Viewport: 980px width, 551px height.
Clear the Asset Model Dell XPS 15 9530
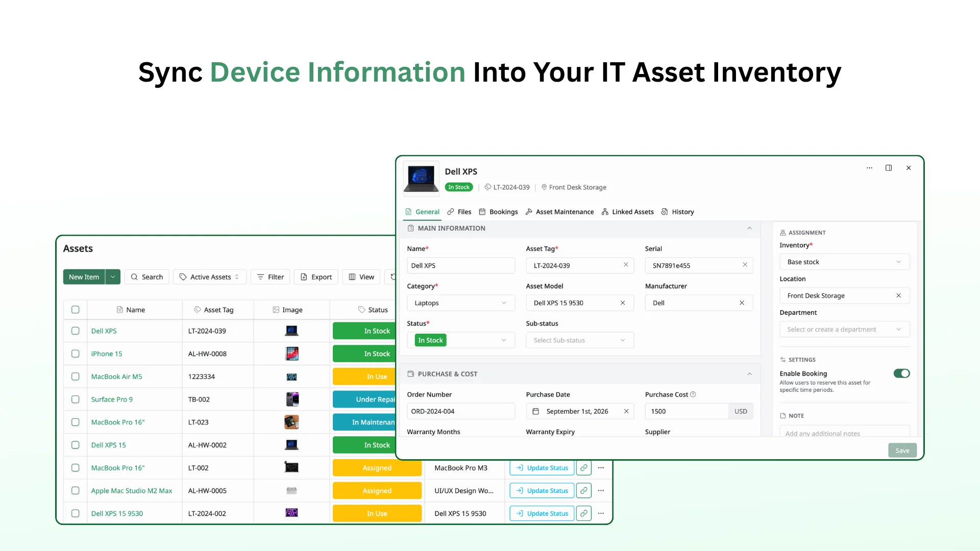click(623, 303)
